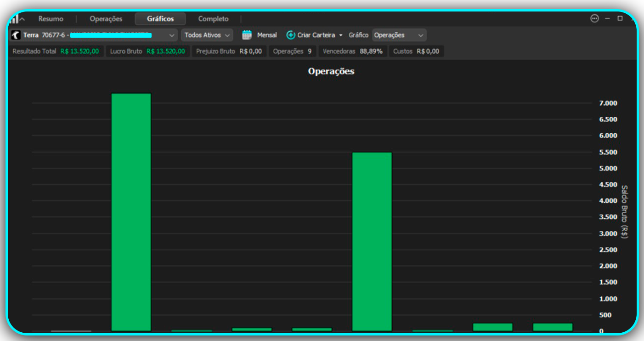The height and width of the screenshot is (341, 644).
Task: Open the Resumo tab
Action: [51, 19]
